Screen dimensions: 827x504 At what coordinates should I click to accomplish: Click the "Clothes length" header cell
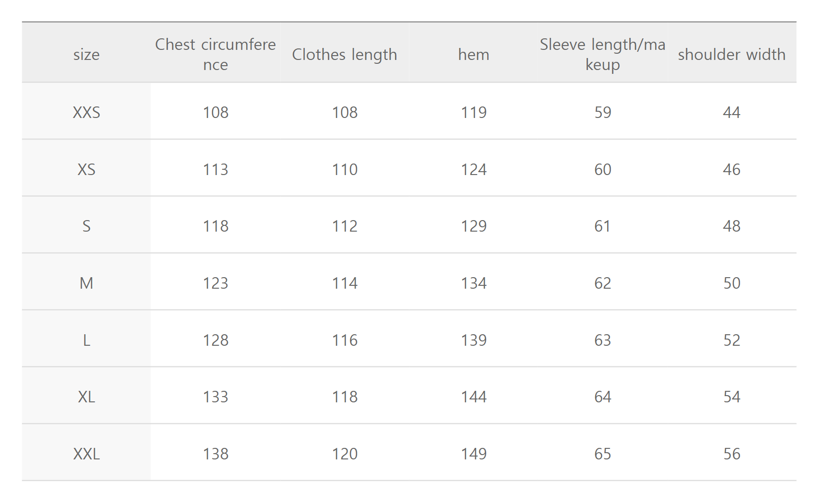tap(345, 55)
